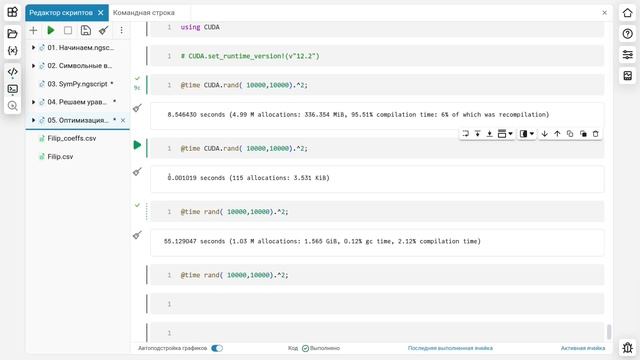This screenshot has height=360, width=640.
Task: Open help question mark icon
Action: (627, 33)
